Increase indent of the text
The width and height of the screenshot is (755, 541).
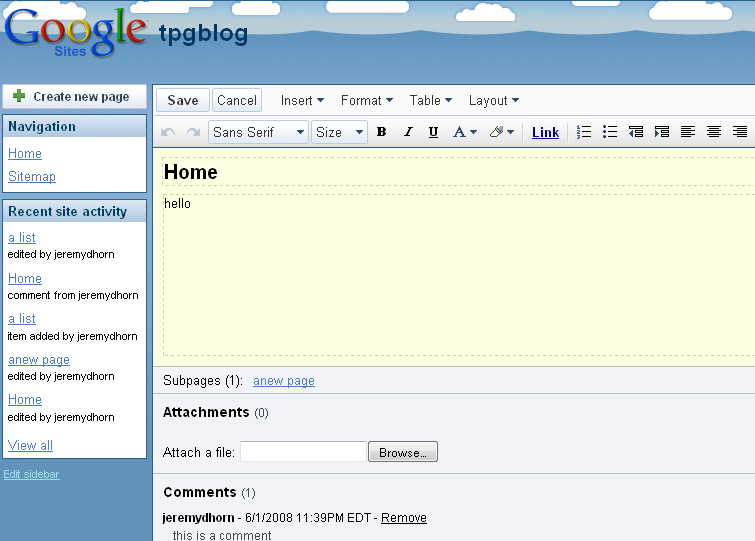[661, 132]
